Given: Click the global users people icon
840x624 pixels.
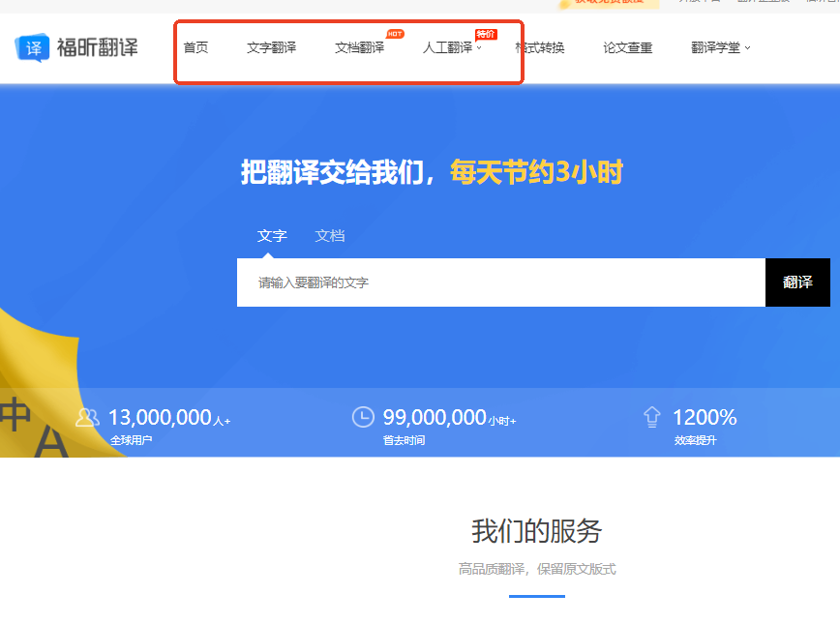Looking at the screenshot, I should (x=87, y=417).
